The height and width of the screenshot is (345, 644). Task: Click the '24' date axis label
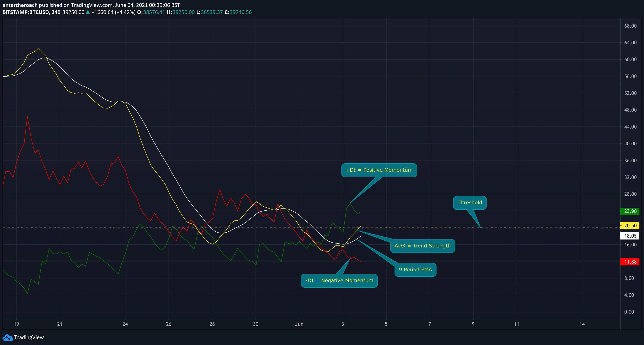pos(125,324)
